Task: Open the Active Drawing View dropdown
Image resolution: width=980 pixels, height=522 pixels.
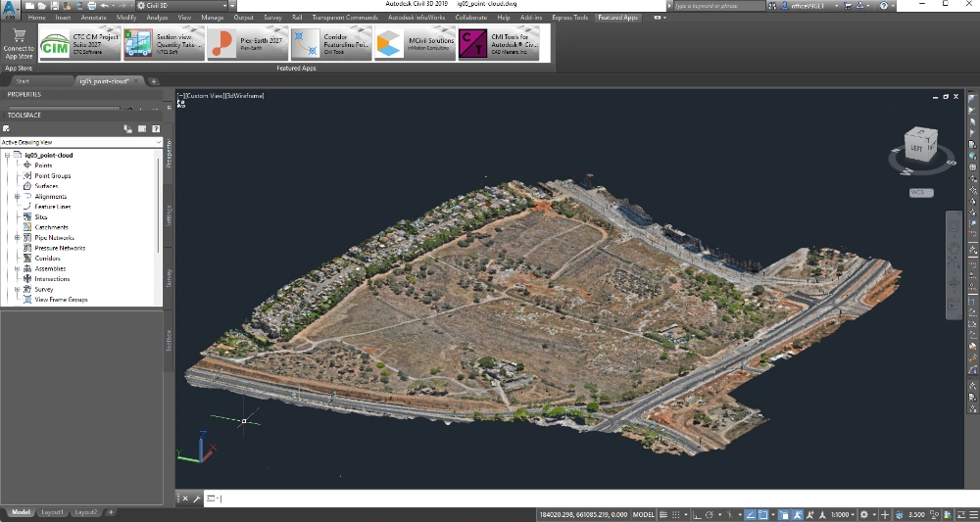Action: 81,142
